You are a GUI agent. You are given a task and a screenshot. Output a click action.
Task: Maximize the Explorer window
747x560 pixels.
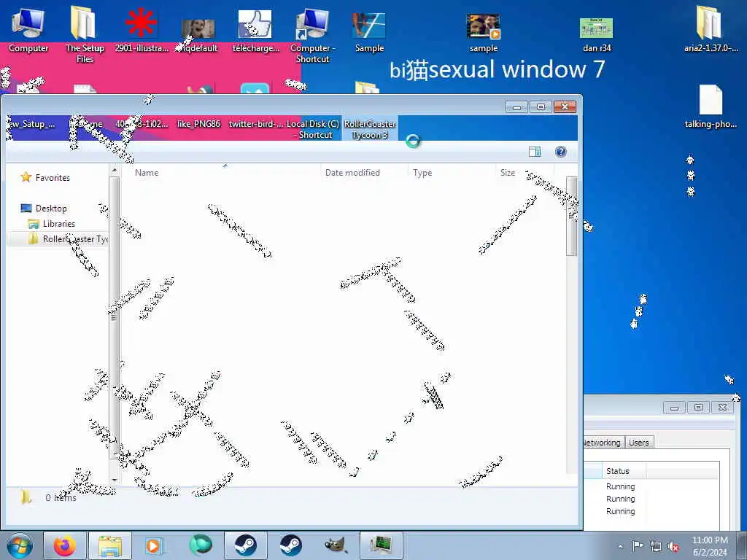tap(541, 106)
